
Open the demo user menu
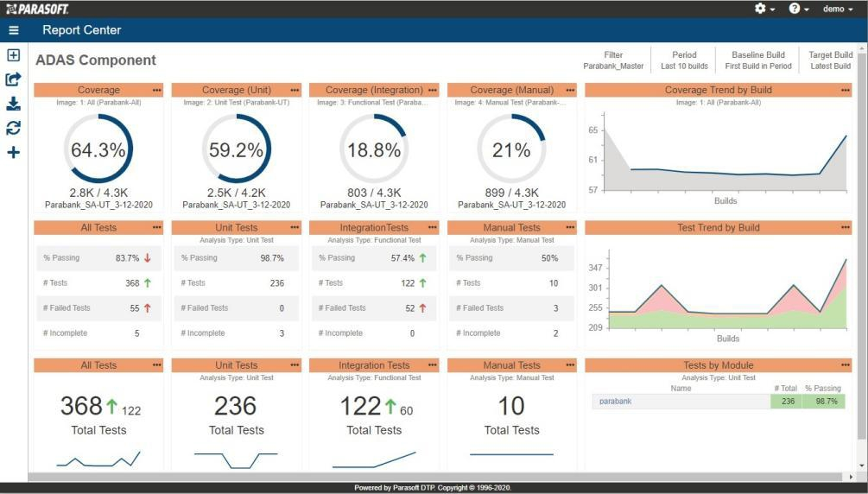[838, 9]
